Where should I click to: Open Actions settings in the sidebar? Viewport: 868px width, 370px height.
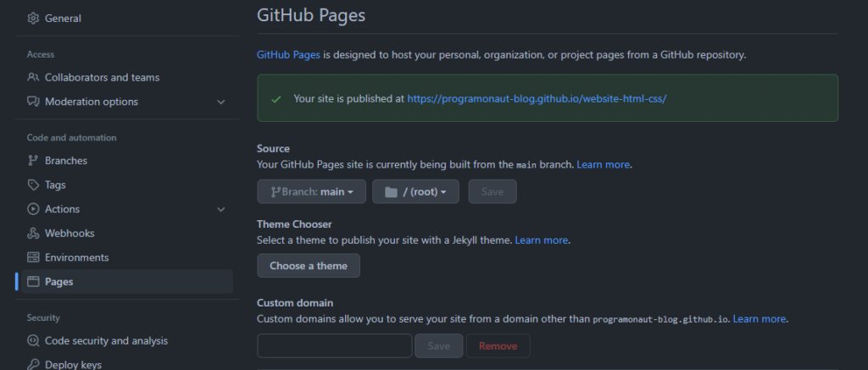coord(62,209)
